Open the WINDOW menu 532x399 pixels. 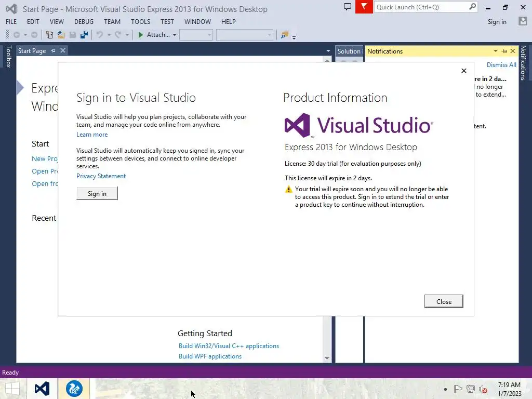pos(197,21)
